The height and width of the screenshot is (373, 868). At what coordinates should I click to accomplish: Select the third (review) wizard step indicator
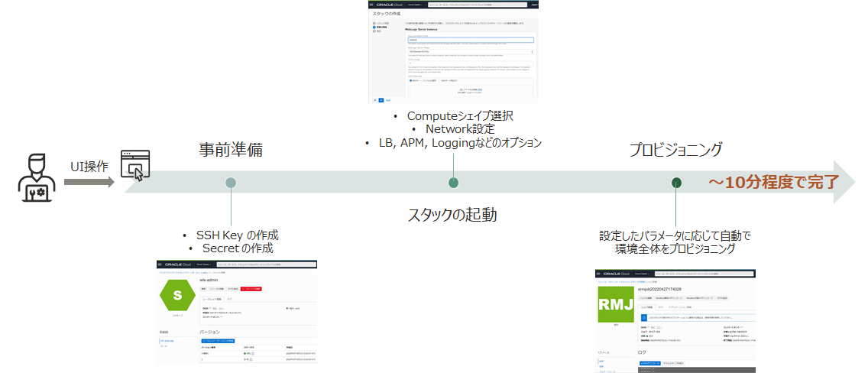[x=374, y=31]
